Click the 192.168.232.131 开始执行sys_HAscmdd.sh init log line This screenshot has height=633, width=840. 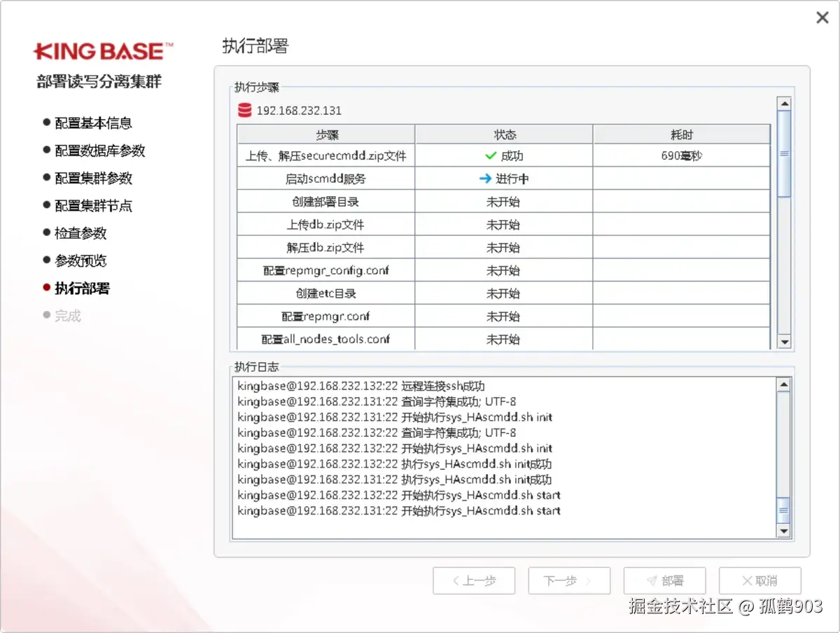[x=395, y=417]
